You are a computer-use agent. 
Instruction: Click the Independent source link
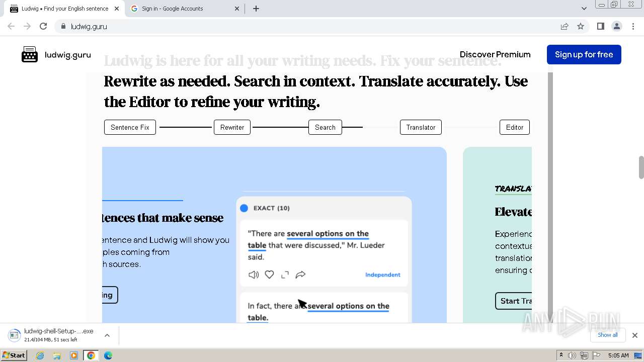point(382,275)
